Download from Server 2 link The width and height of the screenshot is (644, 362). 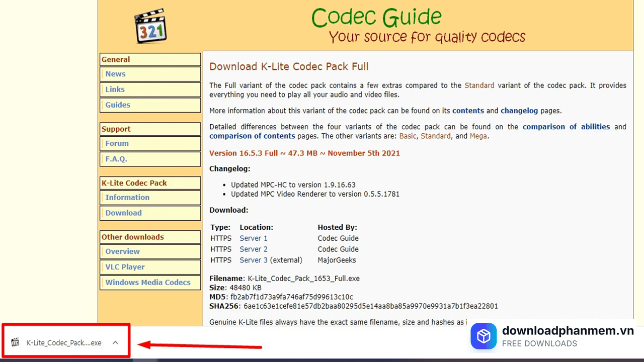(253, 249)
